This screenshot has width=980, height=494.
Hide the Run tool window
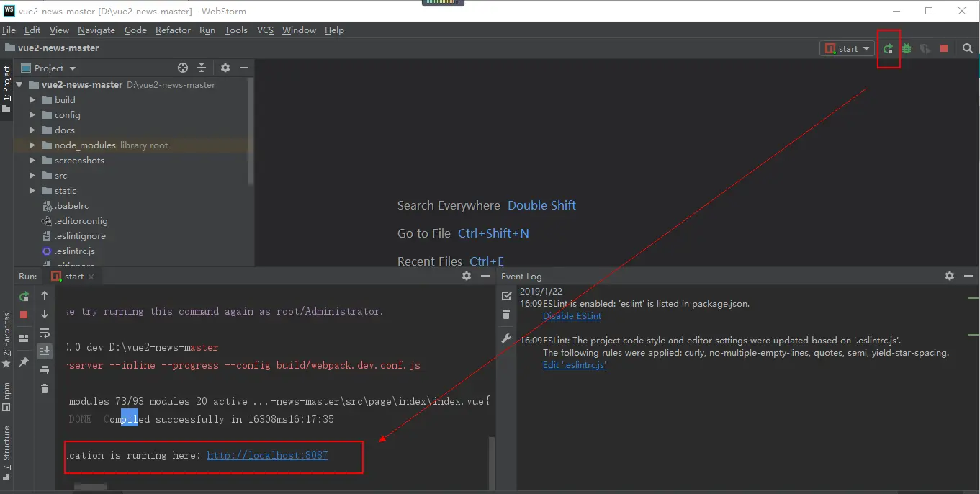click(x=485, y=276)
